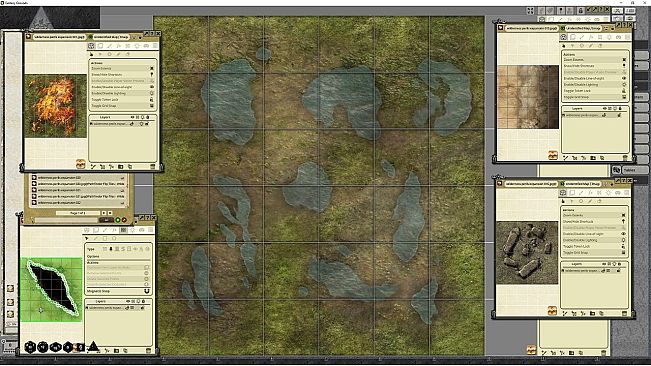Open first file tab in stone texture window

point(531,28)
